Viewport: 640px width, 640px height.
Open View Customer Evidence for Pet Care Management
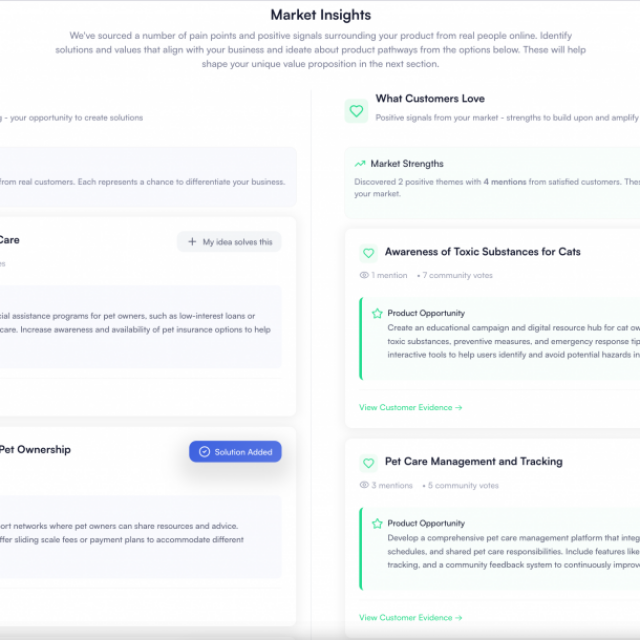point(410,618)
